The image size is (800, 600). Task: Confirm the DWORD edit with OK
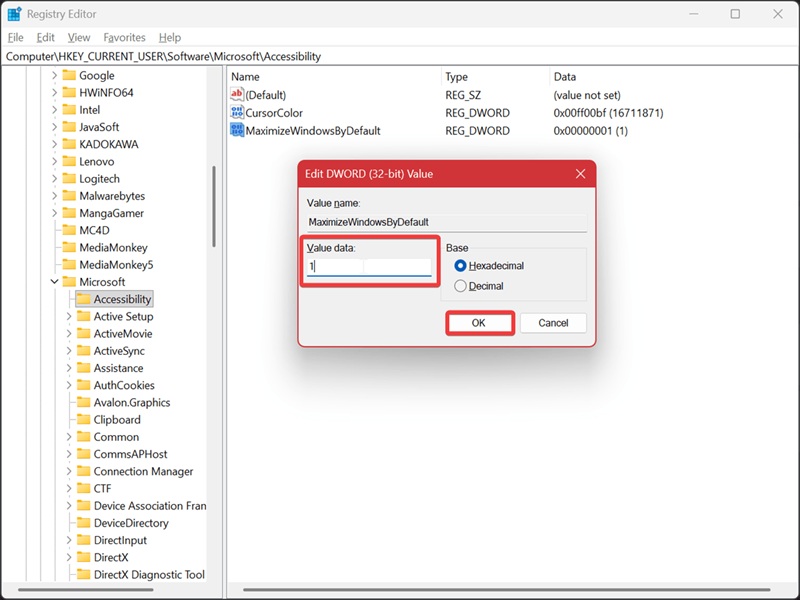pyautogui.click(x=479, y=323)
